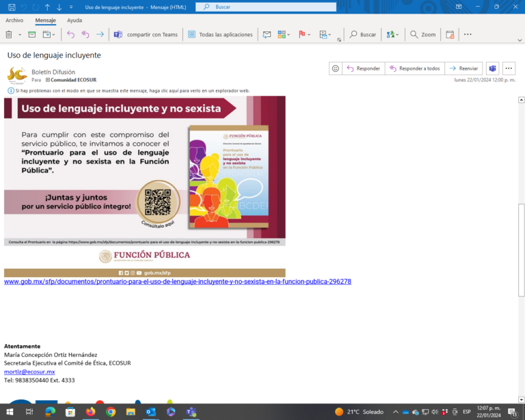Click the Delete trash can icon
The image size is (525, 420).
coord(9,34)
